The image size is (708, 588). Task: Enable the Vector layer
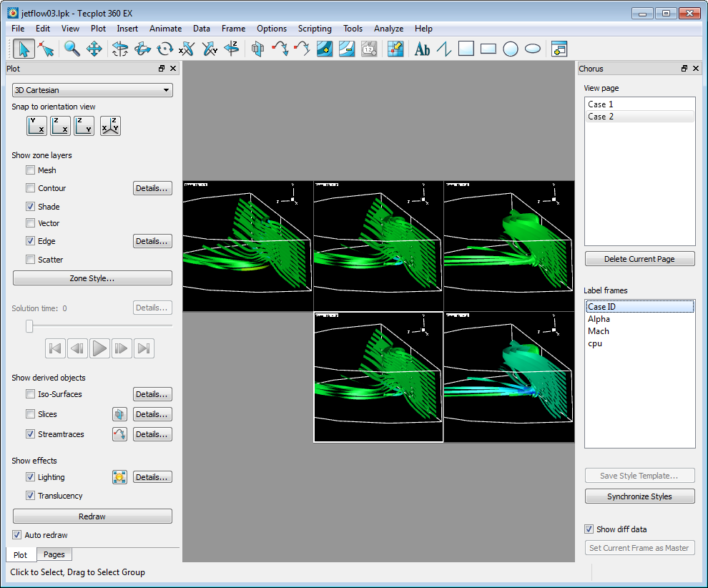pos(30,222)
